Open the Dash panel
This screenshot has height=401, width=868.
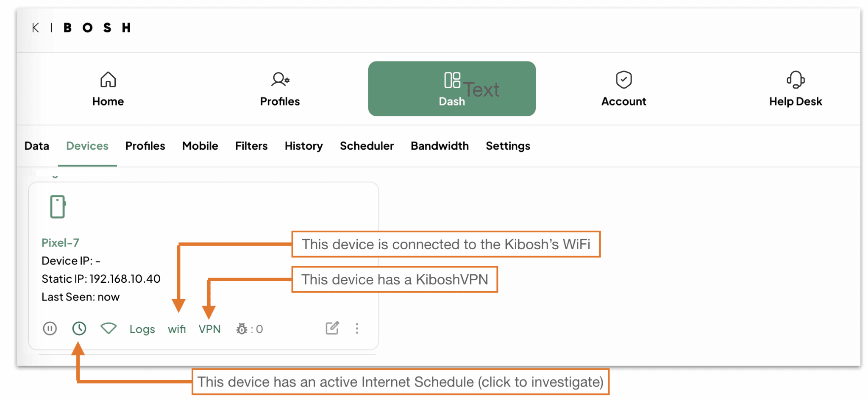tap(452, 88)
